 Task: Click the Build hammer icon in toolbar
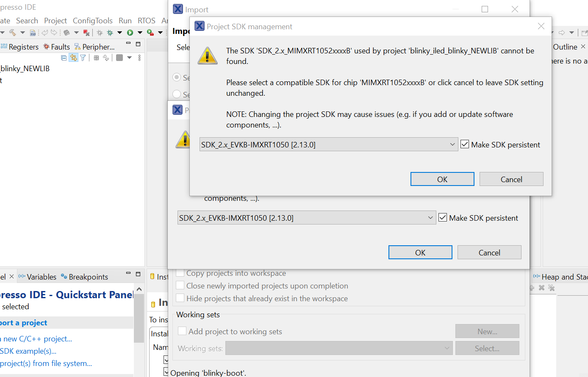tap(12, 33)
